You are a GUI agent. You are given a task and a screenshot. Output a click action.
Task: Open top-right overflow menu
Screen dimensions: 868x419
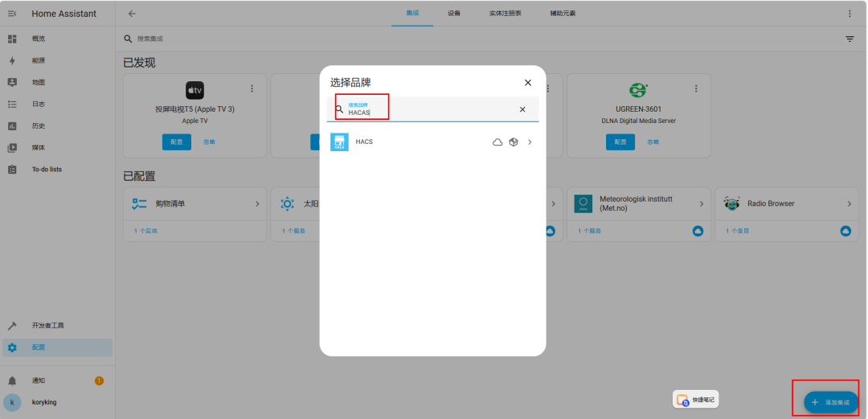click(x=850, y=14)
